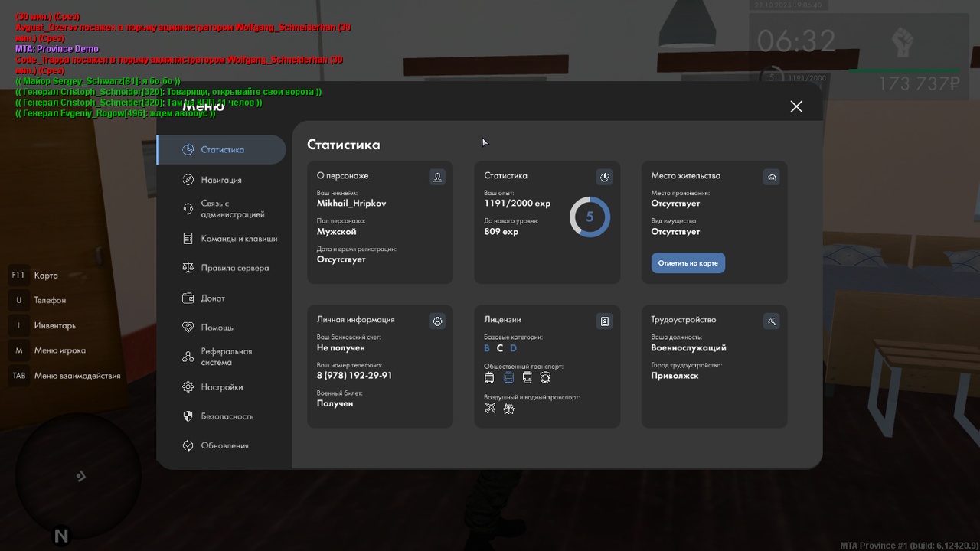Select the white trolleybus license icon
Screen dimensions: 980x551
490,378
